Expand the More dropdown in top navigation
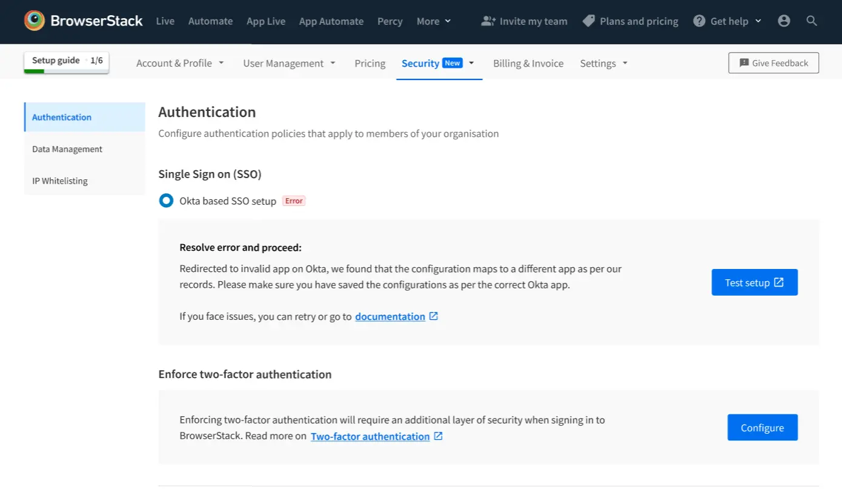The height and width of the screenshot is (504, 842). [434, 21]
